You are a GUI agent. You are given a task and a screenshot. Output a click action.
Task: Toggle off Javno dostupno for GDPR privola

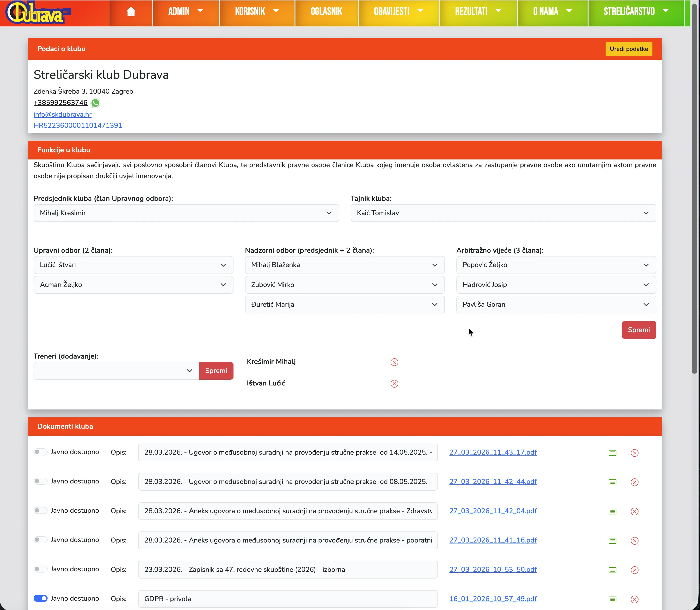[41, 598]
